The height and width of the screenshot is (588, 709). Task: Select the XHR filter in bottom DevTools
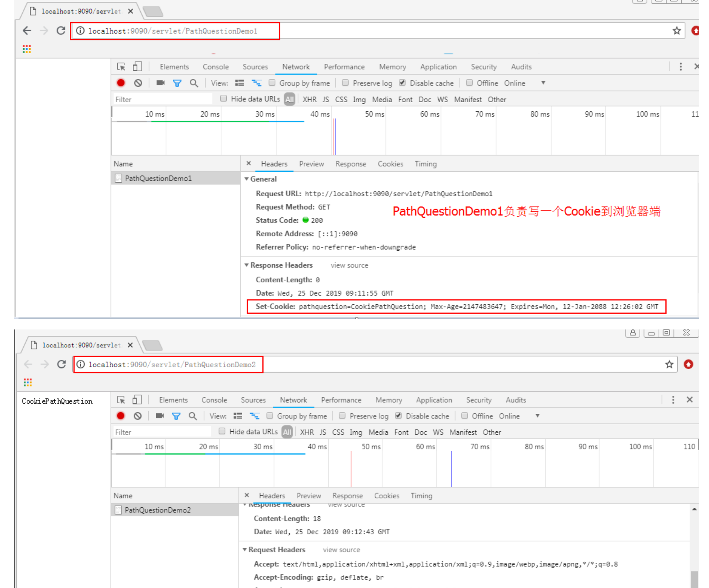pos(307,432)
